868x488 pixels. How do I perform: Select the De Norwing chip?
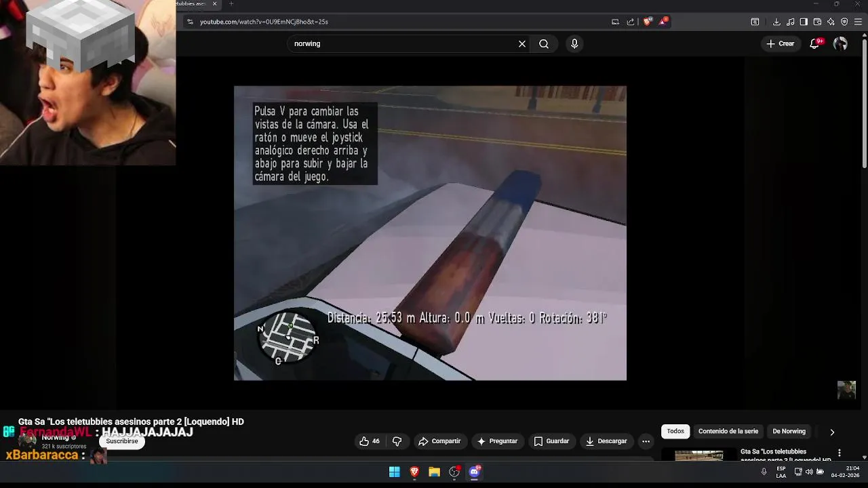(x=789, y=431)
